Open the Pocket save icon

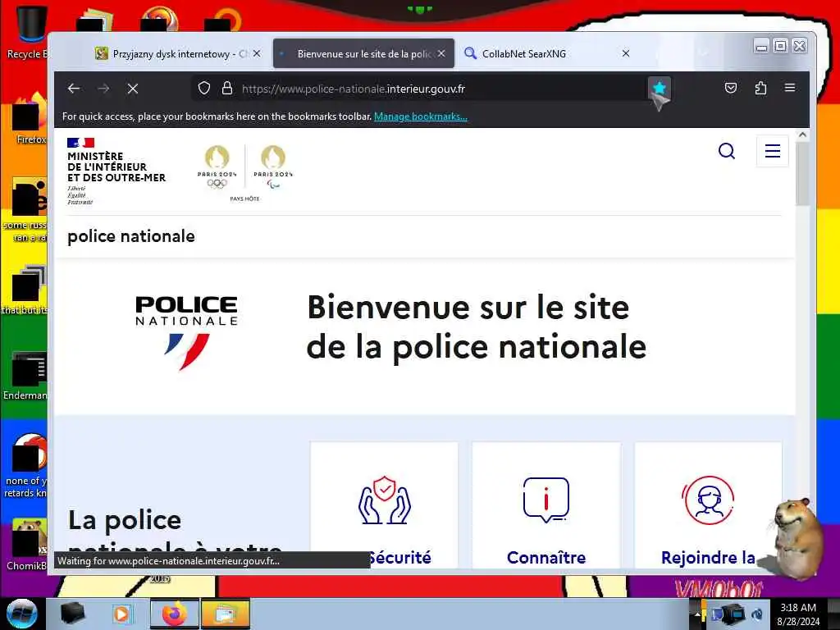[731, 88]
